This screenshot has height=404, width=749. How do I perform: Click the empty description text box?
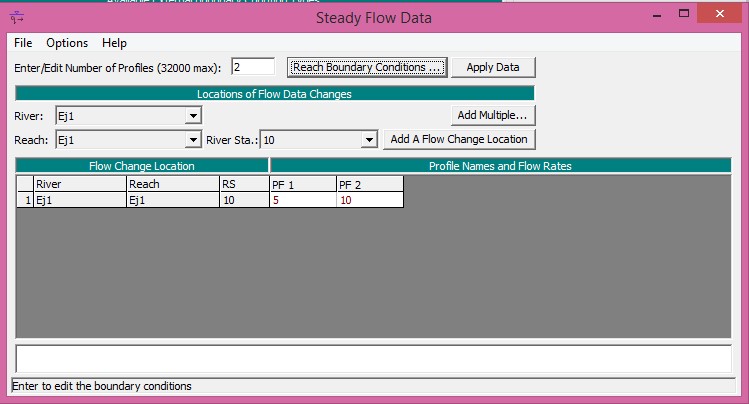[374, 359]
